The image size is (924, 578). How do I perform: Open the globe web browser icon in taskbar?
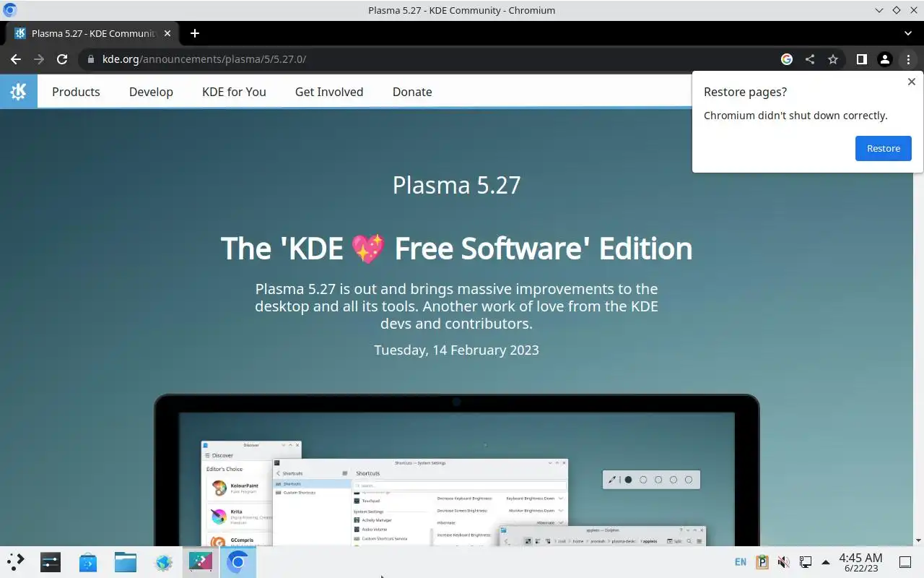tap(163, 562)
